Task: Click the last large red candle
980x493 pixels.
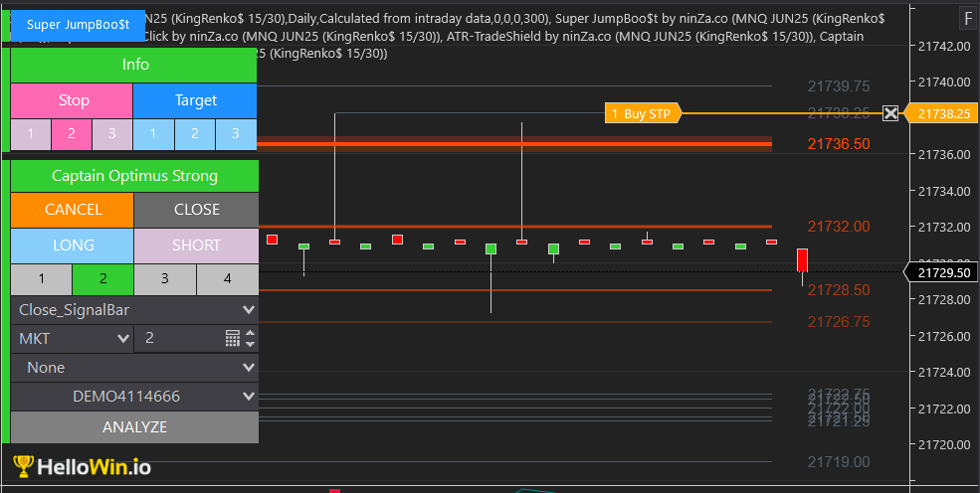Action: 802,260
